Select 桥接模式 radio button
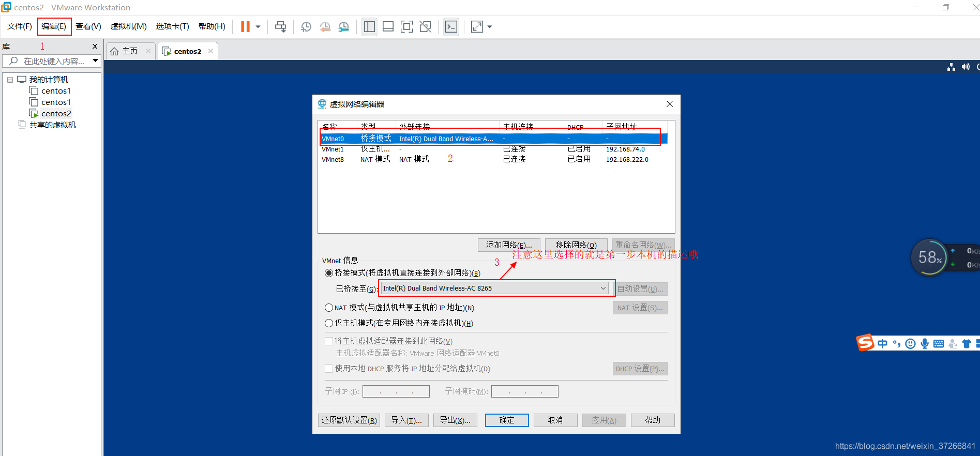Image resolution: width=980 pixels, height=456 pixels. click(329, 273)
